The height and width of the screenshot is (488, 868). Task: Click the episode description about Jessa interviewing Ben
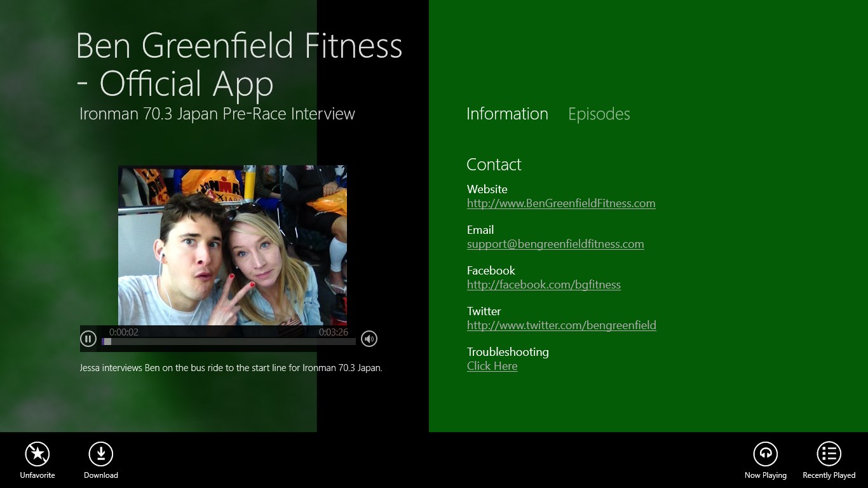tap(231, 367)
